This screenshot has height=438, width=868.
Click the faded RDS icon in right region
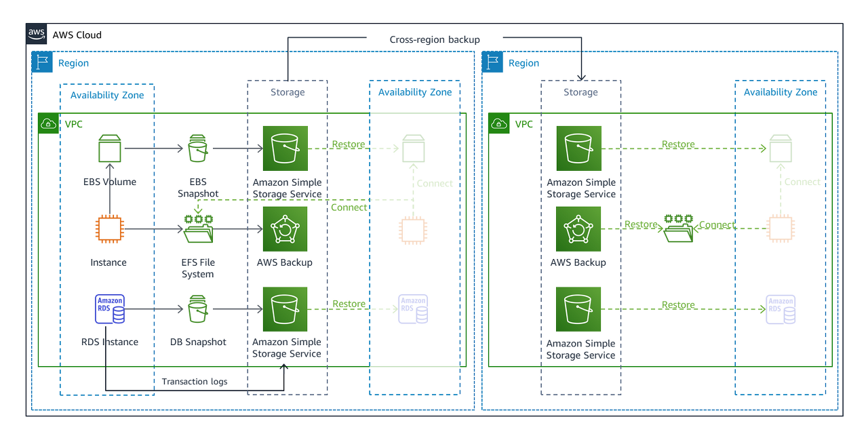coord(781,309)
